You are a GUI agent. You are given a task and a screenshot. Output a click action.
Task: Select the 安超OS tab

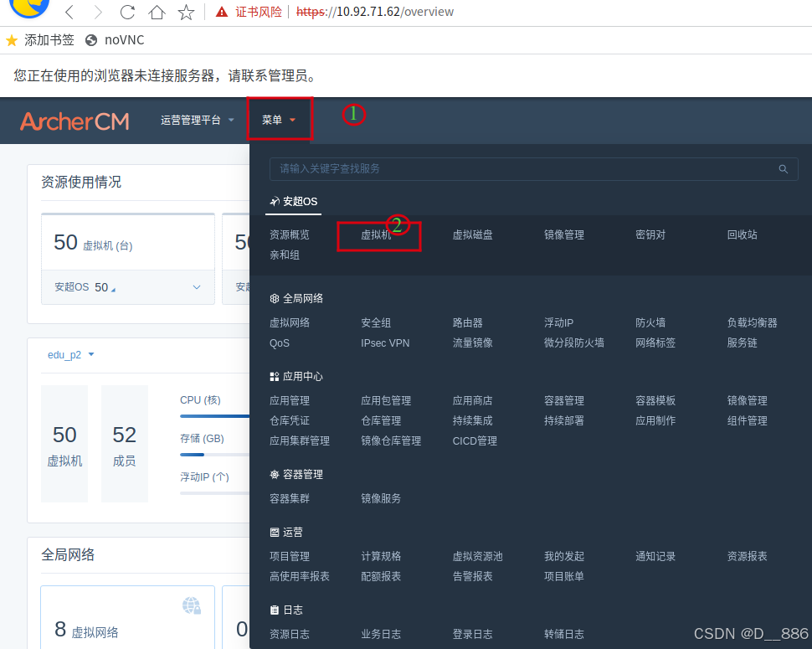click(x=294, y=202)
